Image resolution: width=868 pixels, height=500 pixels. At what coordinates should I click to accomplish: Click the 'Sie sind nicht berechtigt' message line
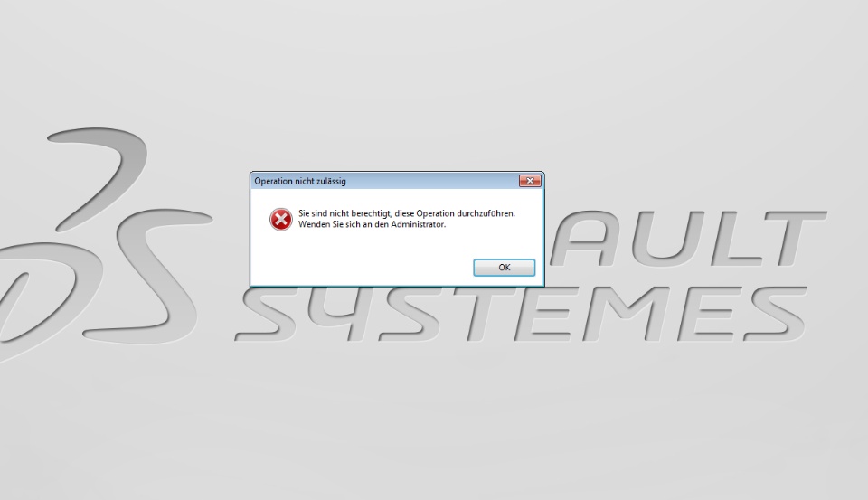pyautogui.click(x=406, y=213)
